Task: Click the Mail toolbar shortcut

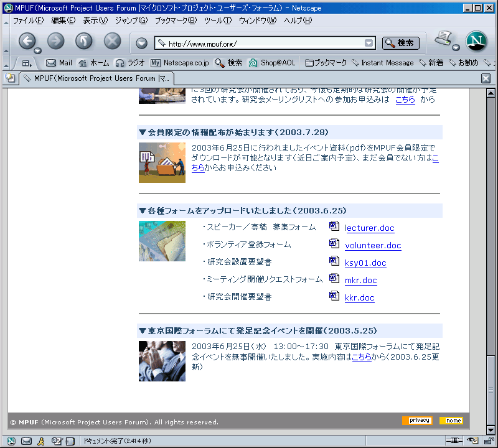Action: [59, 63]
